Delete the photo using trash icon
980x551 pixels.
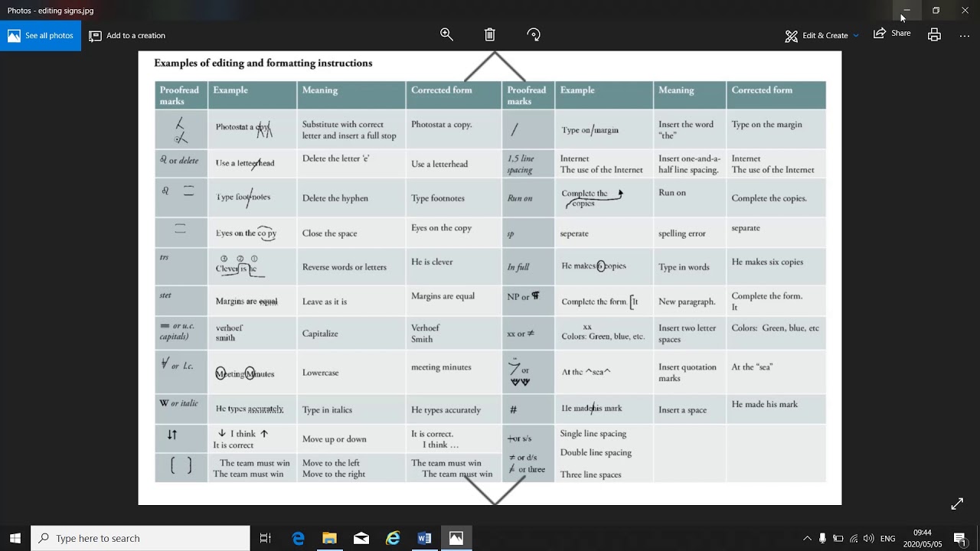pos(490,34)
